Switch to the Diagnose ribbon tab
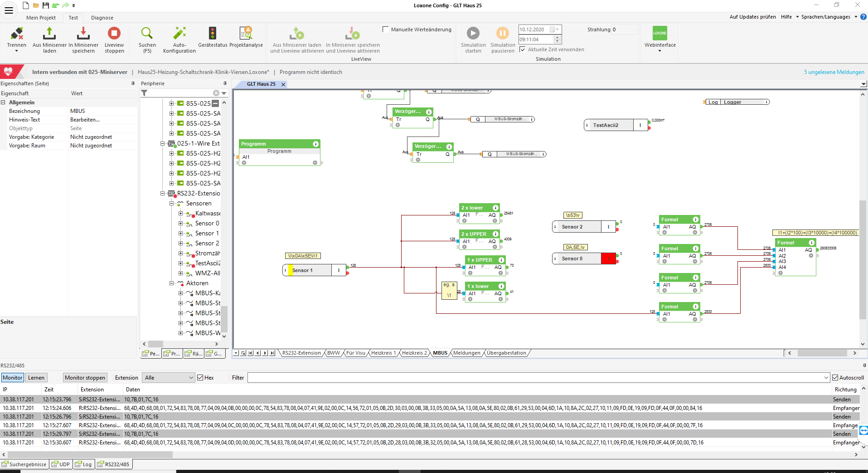 [102, 18]
